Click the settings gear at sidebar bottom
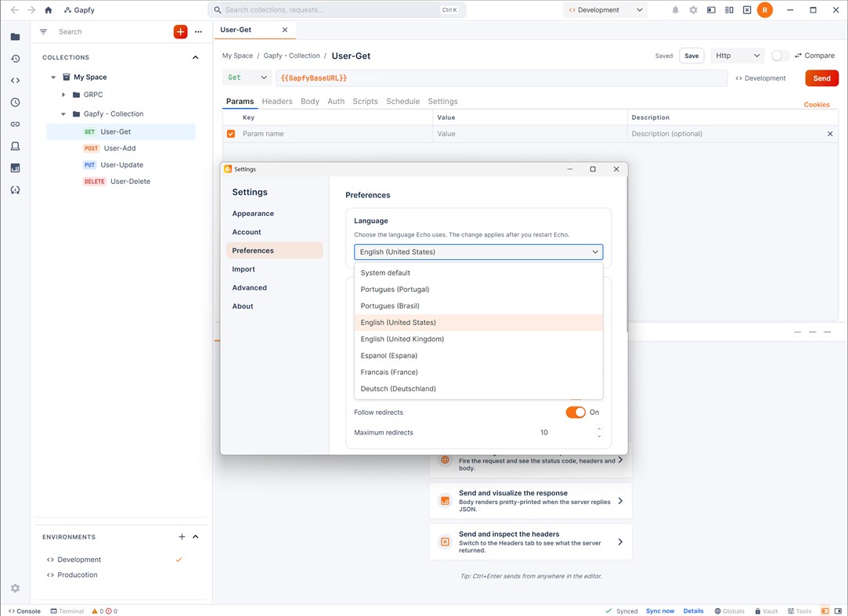The image size is (848, 616). tap(15, 588)
